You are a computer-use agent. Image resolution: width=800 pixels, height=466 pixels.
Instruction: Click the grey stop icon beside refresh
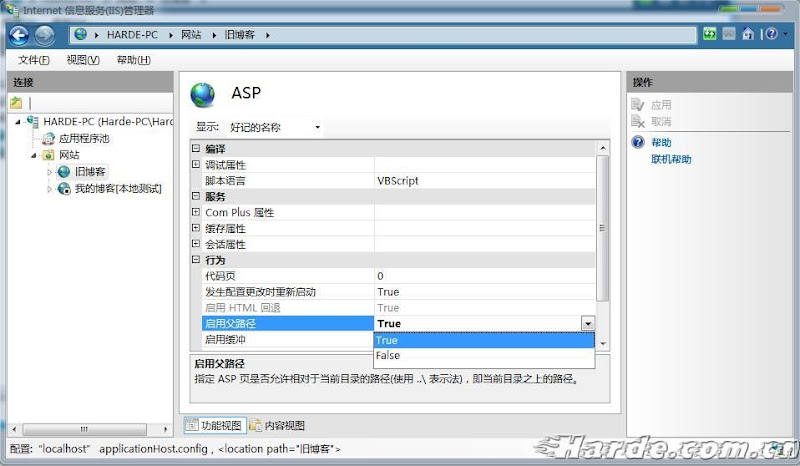tap(729, 34)
